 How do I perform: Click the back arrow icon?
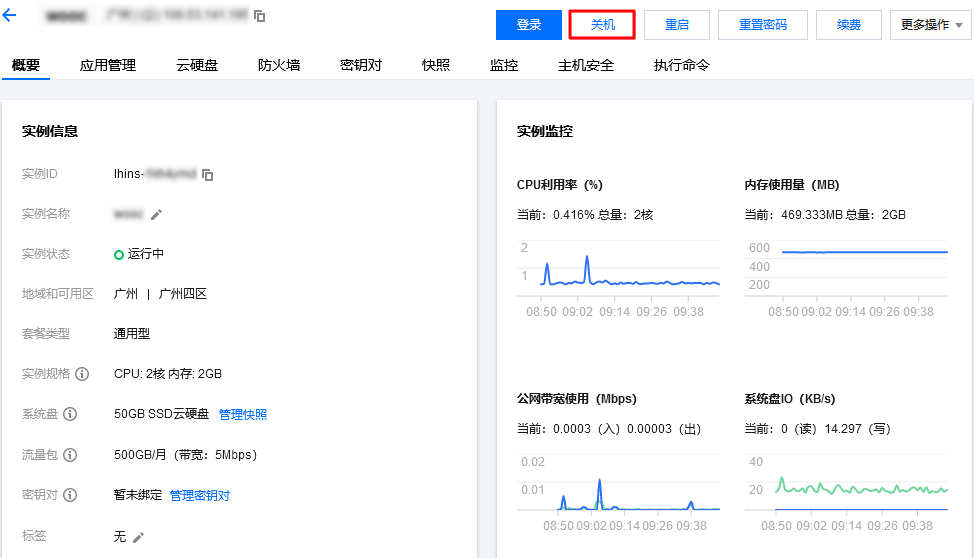(x=11, y=16)
